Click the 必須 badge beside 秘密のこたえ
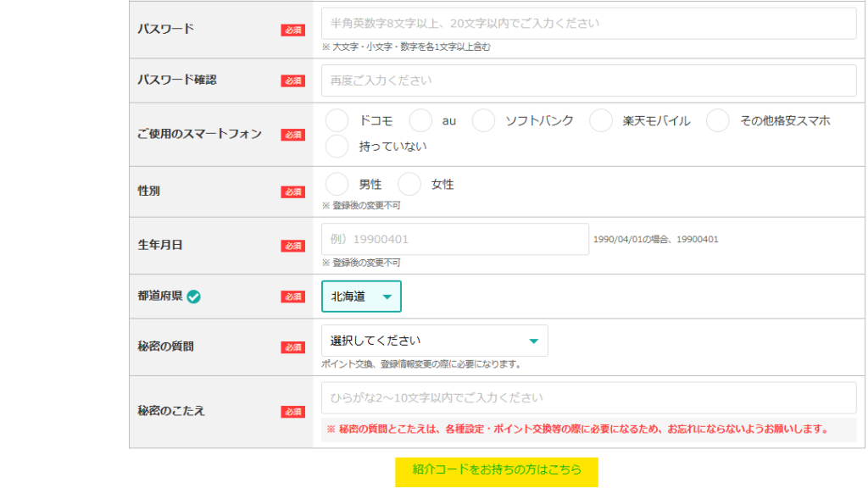This screenshot has width=868, height=488. tap(293, 412)
